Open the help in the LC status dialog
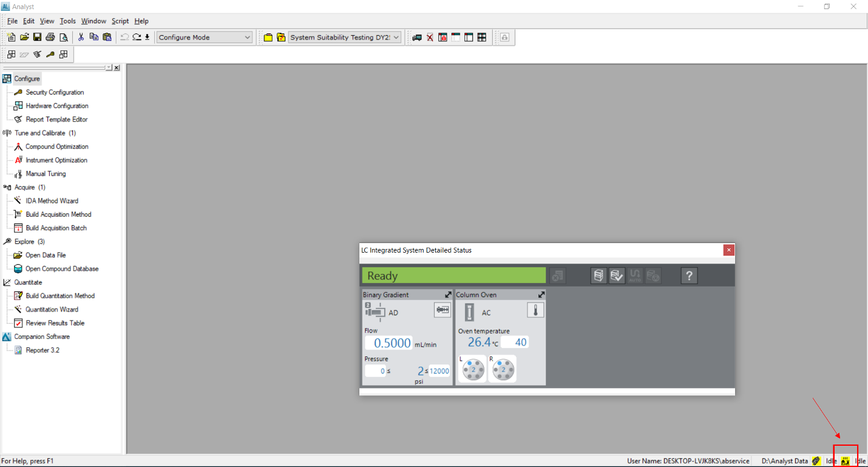 click(x=688, y=275)
